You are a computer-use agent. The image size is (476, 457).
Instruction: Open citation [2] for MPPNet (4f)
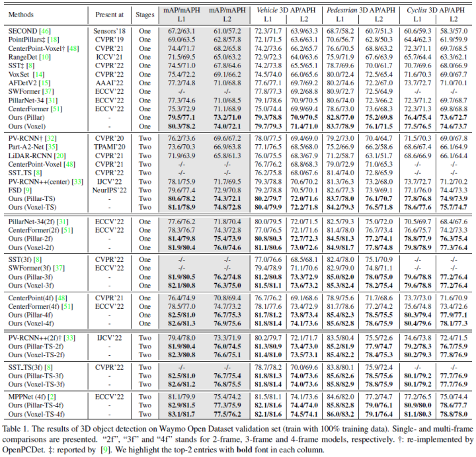(x=52, y=397)
